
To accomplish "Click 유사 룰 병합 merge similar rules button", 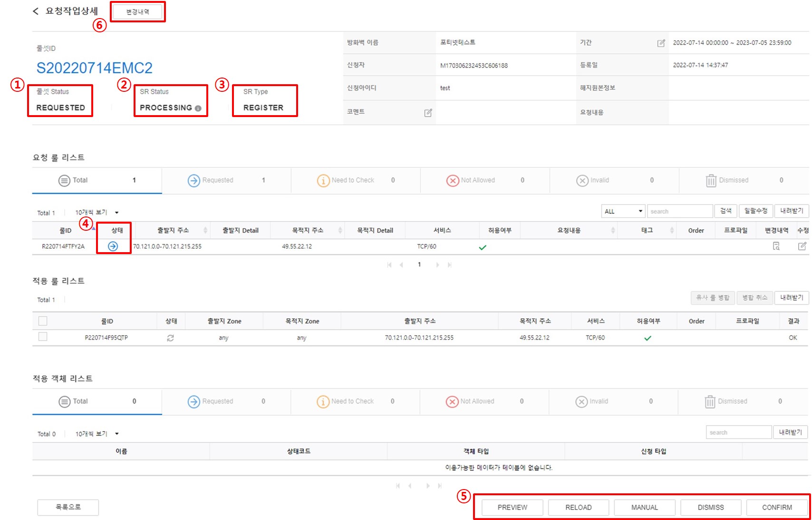I will pyautogui.click(x=713, y=298).
